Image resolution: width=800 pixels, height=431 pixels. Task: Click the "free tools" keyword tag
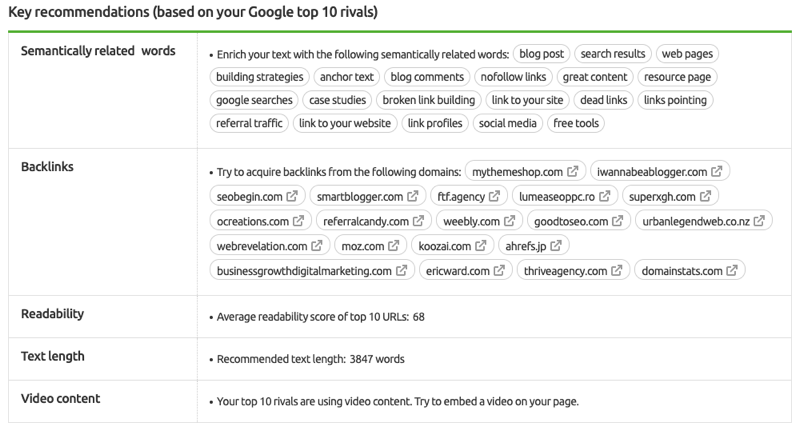pyautogui.click(x=576, y=124)
